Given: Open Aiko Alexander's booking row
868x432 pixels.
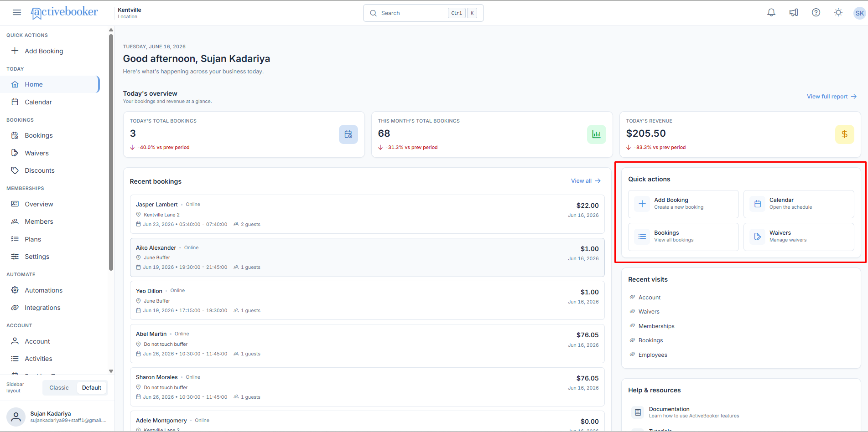Looking at the screenshot, I should point(367,257).
